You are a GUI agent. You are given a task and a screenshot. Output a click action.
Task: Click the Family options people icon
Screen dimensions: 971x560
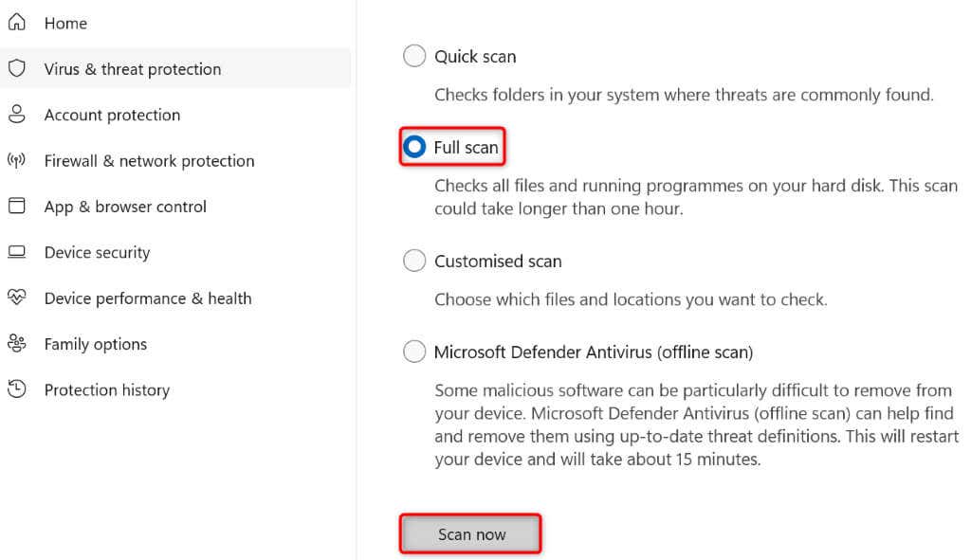16,344
